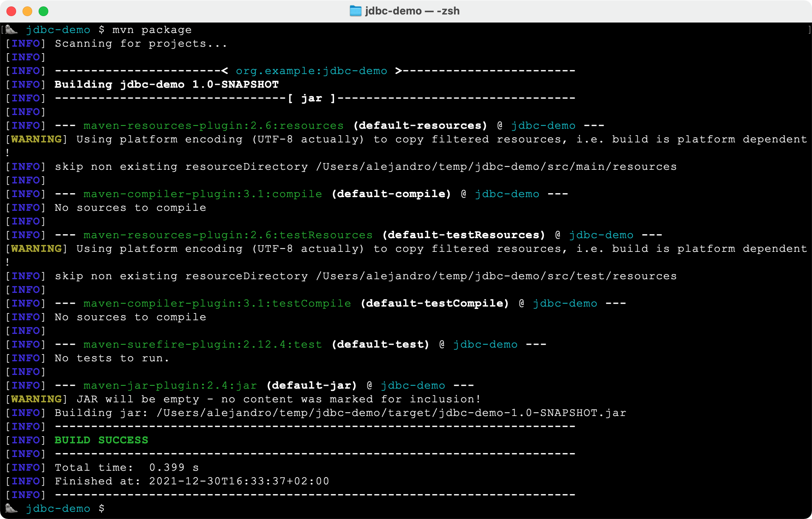Screen dimensions: 812x519
Task: Click the blue folder icon in the title bar
Action: point(355,11)
